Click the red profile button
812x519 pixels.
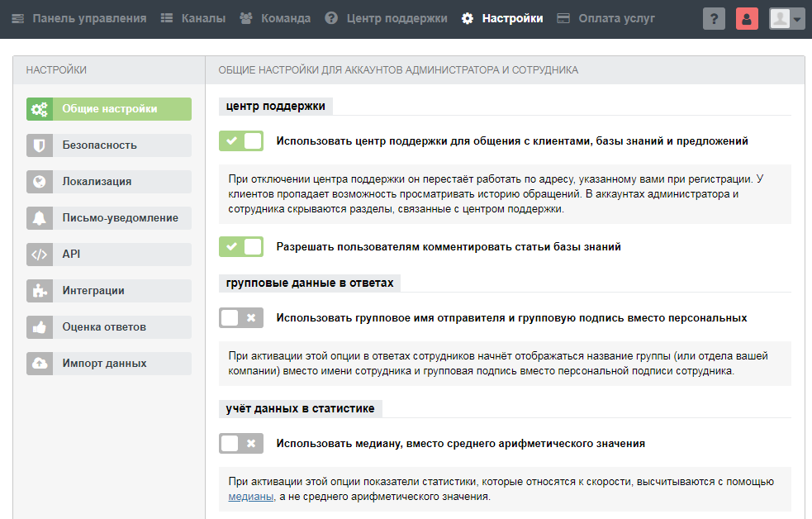click(x=747, y=17)
